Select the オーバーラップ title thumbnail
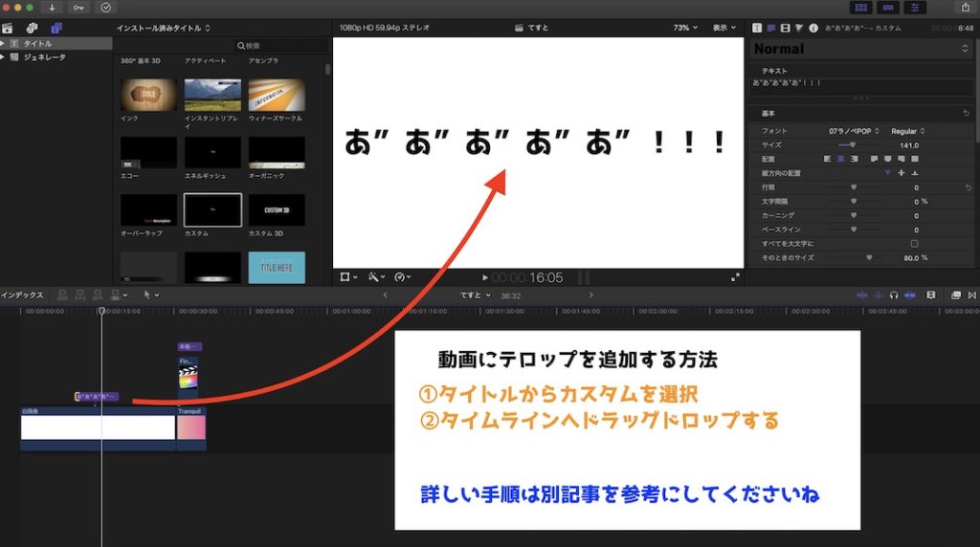This screenshot has height=547, width=980. click(x=148, y=209)
